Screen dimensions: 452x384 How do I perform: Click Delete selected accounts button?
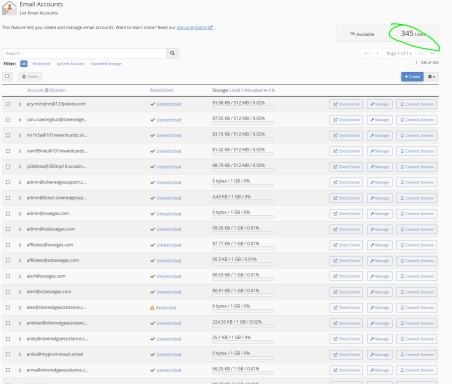pos(30,77)
